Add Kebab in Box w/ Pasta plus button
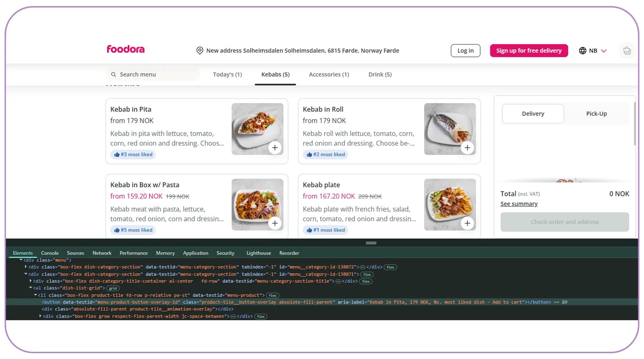Image resolution: width=644 pixels, height=359 pixels. point(275,223)
